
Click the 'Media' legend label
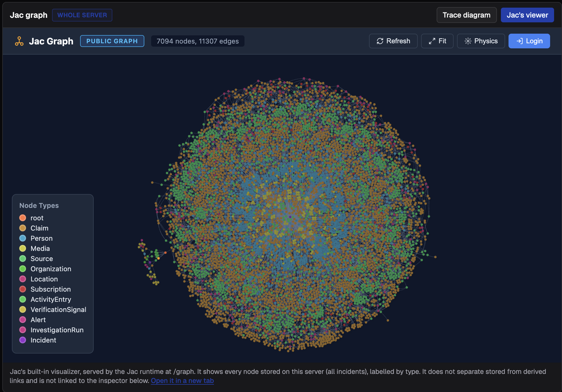pyautogui.click(x=40, y=248)
